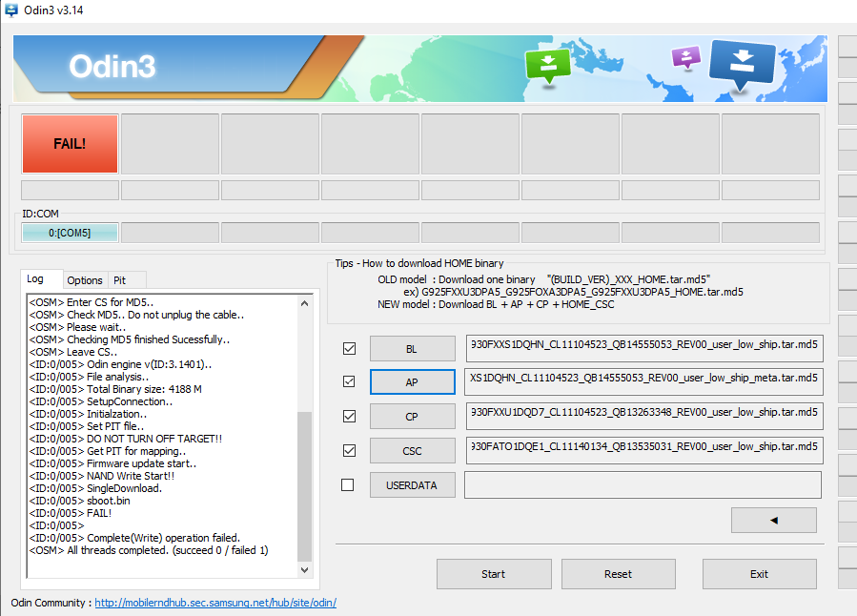This screenshot has height=616, width=857.
Task: Click the left-pointing triangle button
Action: [774, 521]
